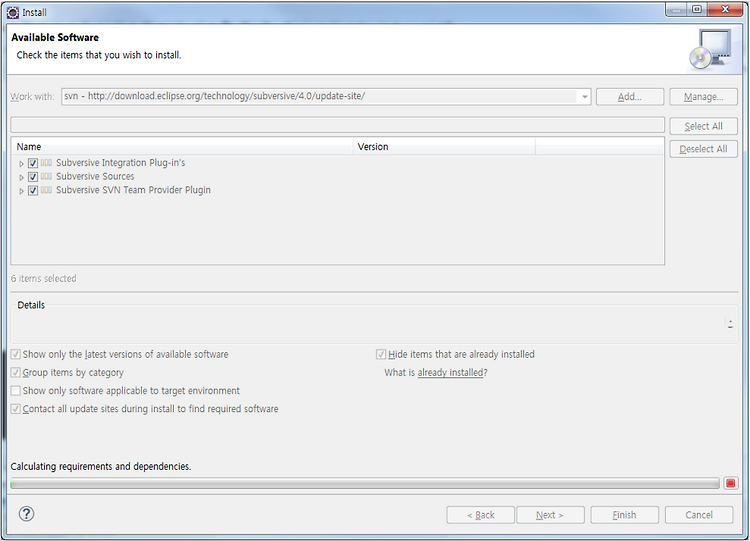
Task: Select Subversive Integration Plug-in's row text
Action: 121,163
